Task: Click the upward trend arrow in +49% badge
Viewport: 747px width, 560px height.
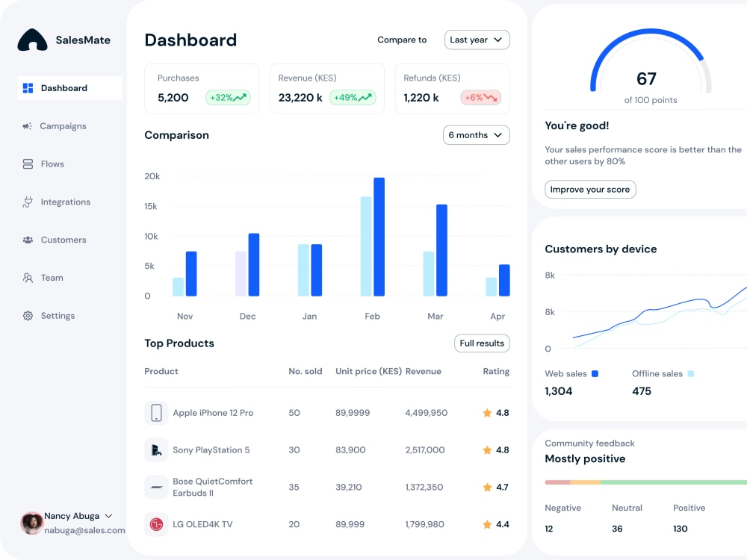Action: [x=365, y=98]
